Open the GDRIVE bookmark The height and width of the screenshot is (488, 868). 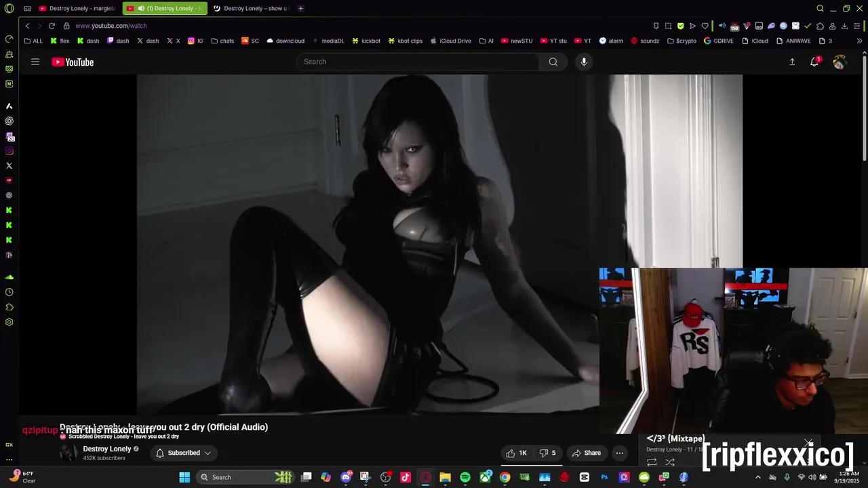(719, 41)
